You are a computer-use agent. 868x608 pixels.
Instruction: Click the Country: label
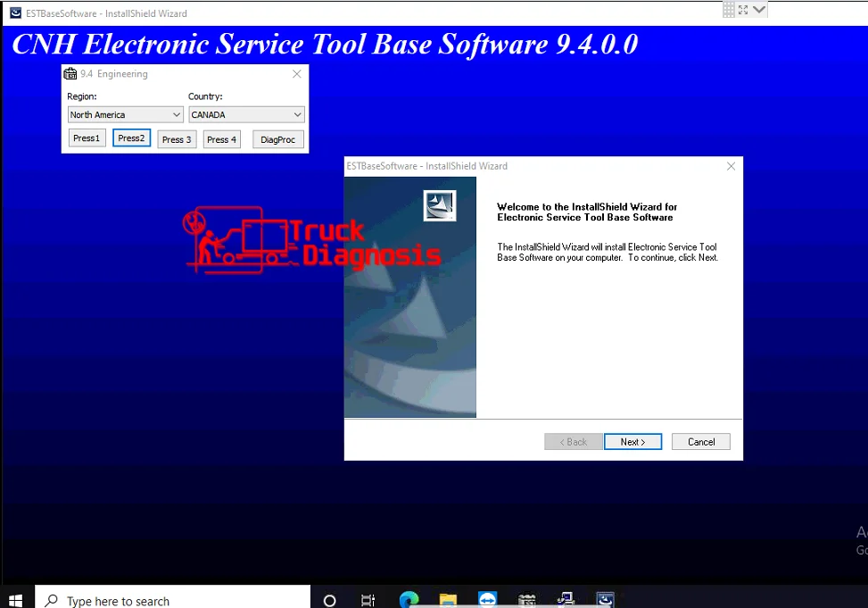pyautogui.click(x=205, y=96)
